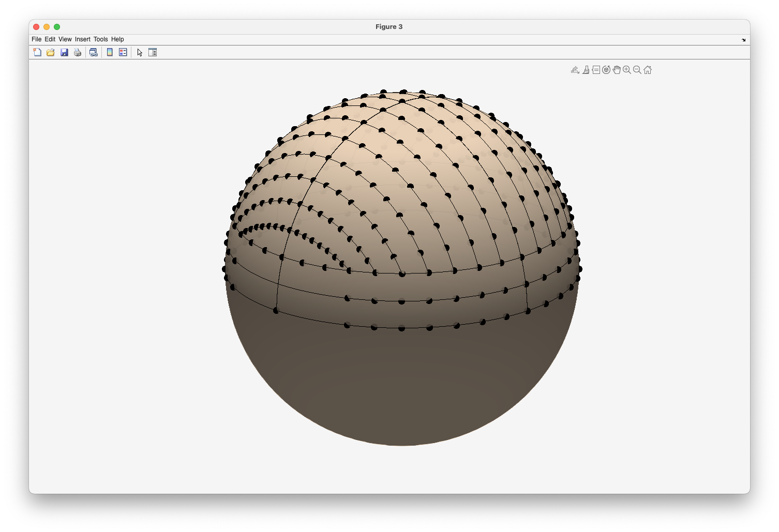
Task: Open the Property Inspector icon
Action: coord(153,52)
